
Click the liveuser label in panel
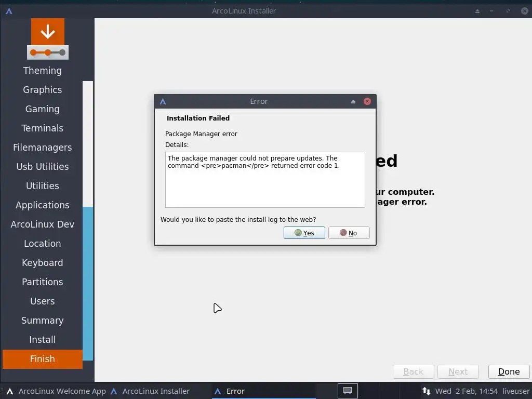coord(516,391)
